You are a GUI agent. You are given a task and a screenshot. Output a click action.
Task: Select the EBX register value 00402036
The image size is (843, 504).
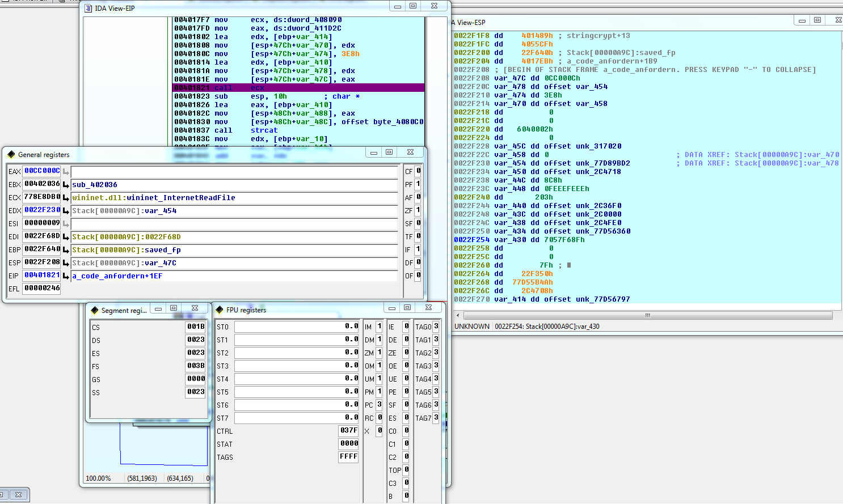[42, 184]
